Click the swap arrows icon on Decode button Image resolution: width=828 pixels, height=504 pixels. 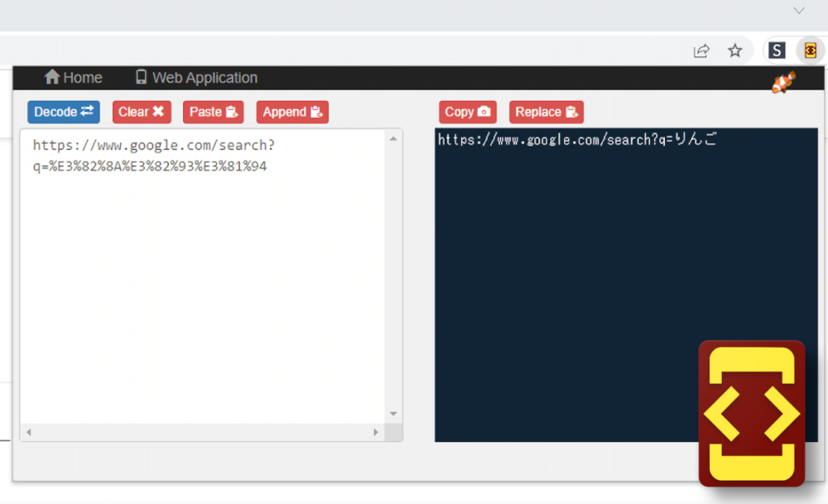(x=86, y=112)
